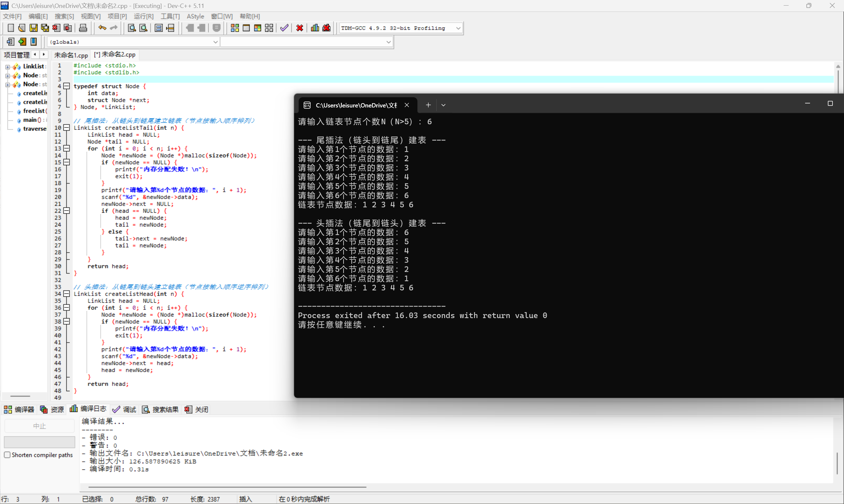This screenshot has height=504, width=844.
Task: Click the 中止 stop button
Action: 39,426
